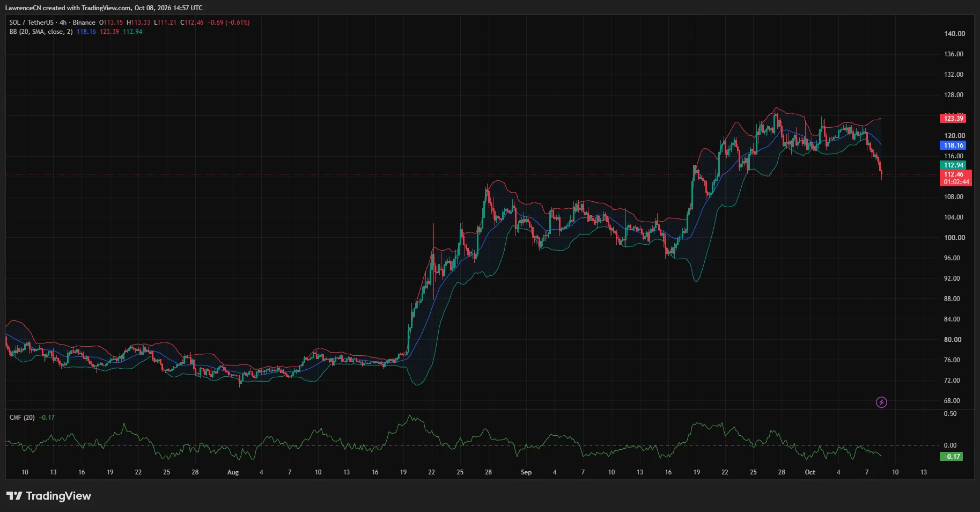Click the red 123.39 upper band price badge
Screen dimensions: 980x512
(953, 119)
